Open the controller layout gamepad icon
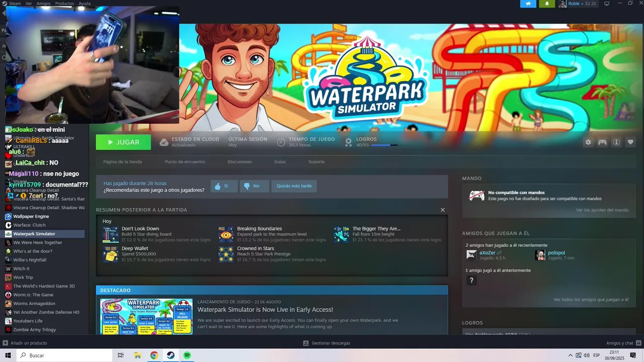Image resolution: width=644 pixels, height=362 pixels. tap(602, 142)
